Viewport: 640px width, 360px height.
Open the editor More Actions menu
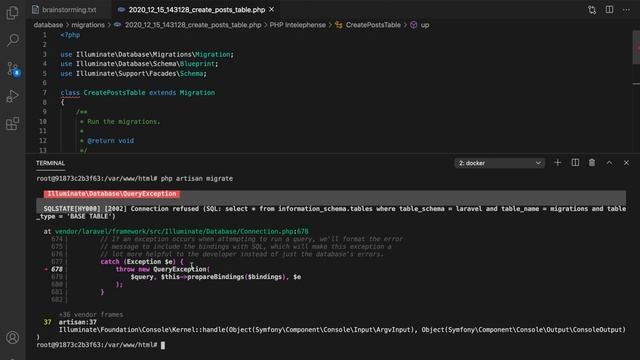click(626, 10)
